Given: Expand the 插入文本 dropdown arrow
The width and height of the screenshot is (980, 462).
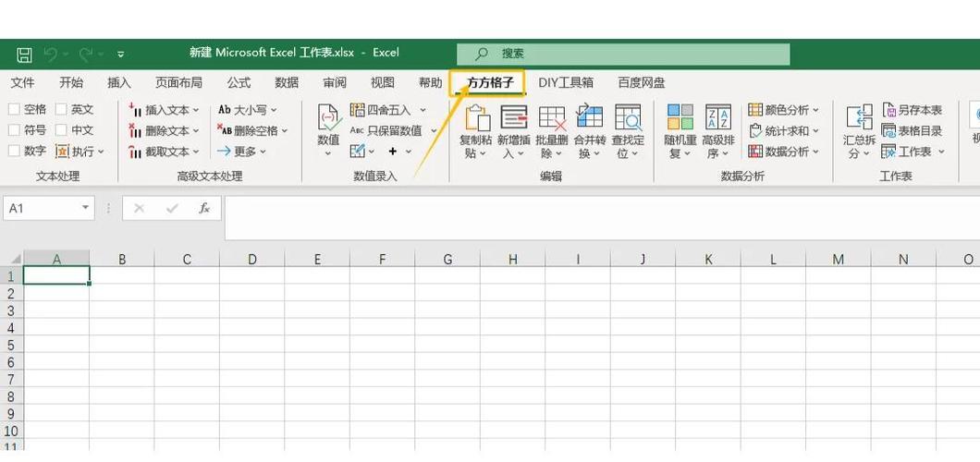Looking at the screenshot, I should (x=196, y=110).
